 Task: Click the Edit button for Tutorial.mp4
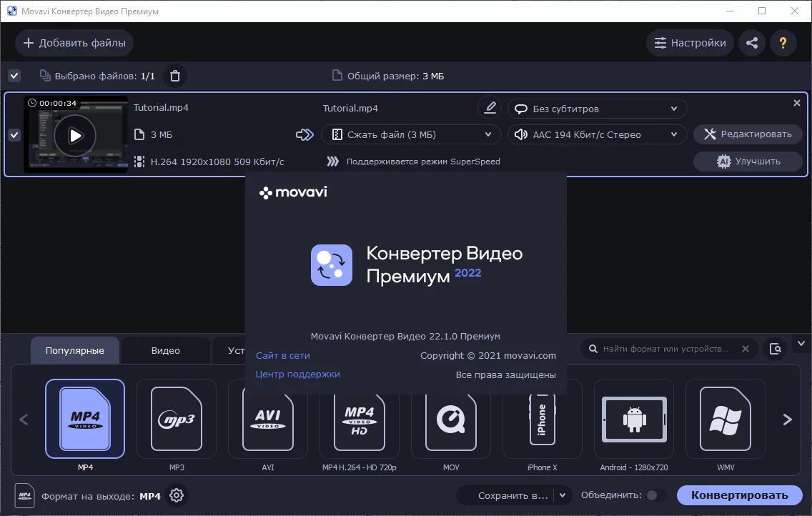click(748, 134)
